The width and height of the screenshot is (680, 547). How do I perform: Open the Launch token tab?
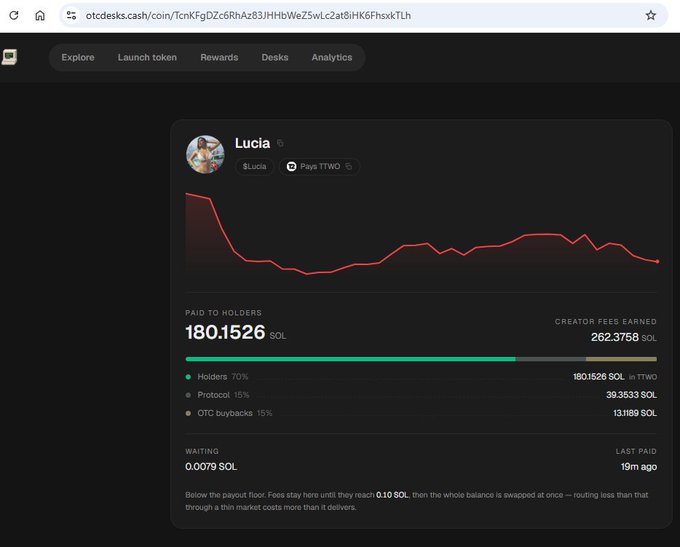click(x=147, y=57)
